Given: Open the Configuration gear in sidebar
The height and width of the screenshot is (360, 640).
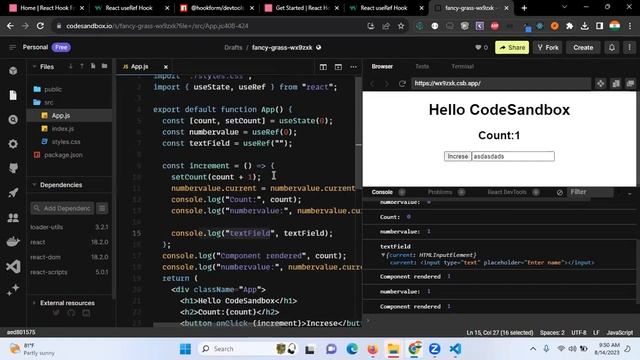Looking at the screenshot, I should click(13, 144).
